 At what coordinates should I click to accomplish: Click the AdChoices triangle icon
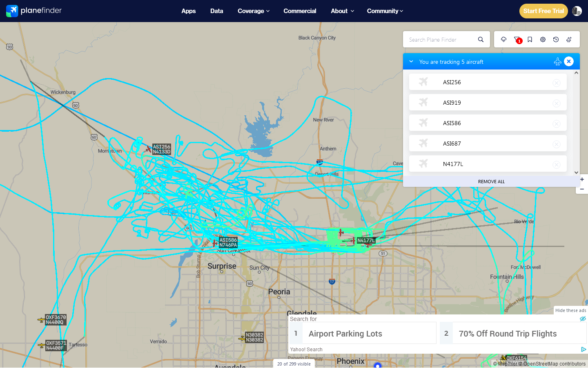tap(584, 349)
